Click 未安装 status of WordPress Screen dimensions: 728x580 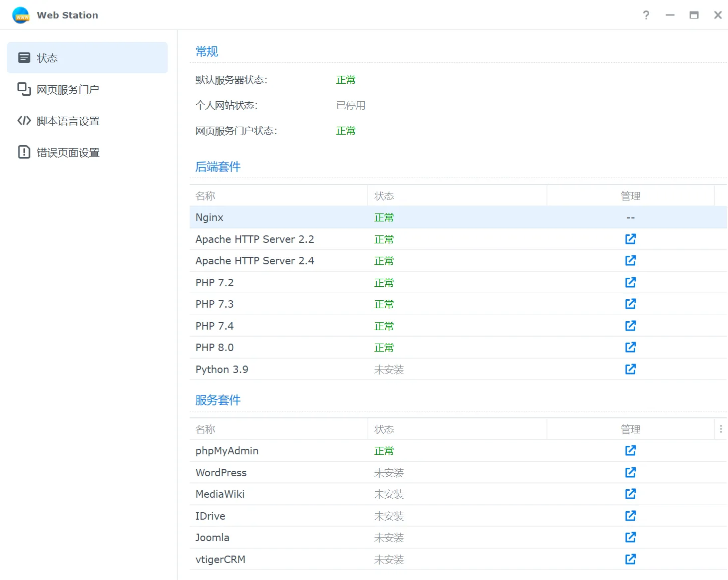(x=389, y=472)
